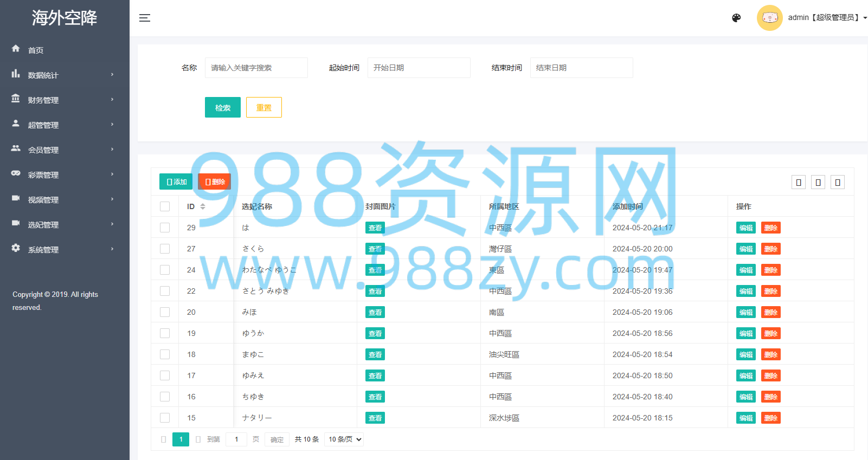
Task: Select page 1 in pagination
Action: [181, 439]
